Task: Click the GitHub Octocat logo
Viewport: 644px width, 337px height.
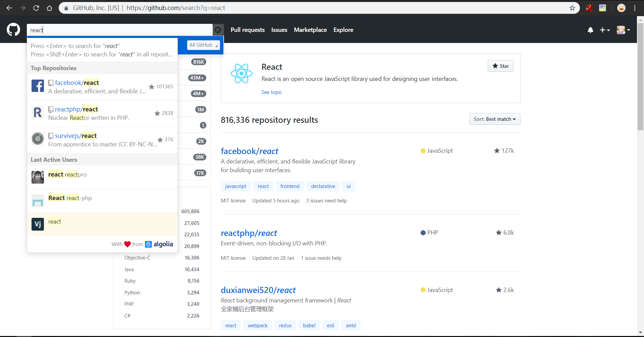Action: (x=13, y=30)
